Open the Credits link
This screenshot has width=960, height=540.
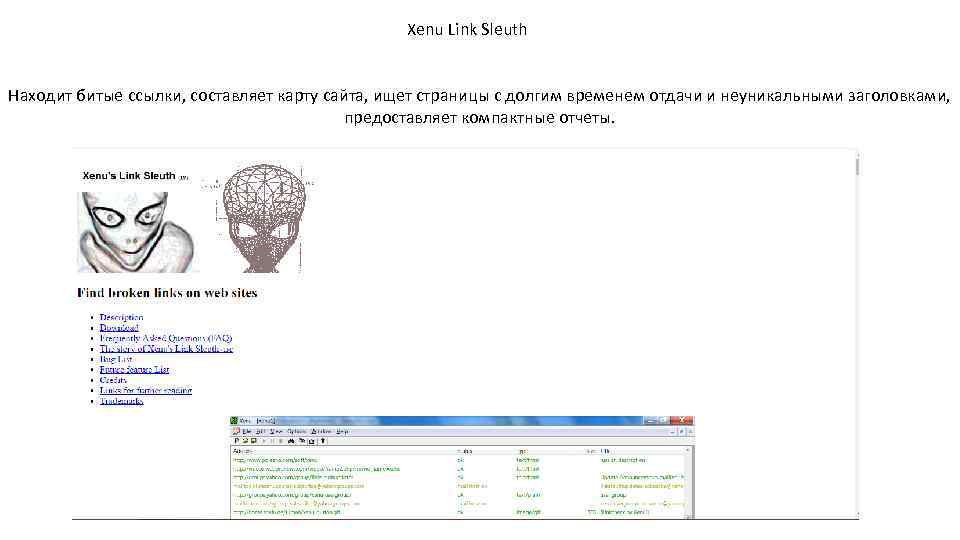[113, 380]
